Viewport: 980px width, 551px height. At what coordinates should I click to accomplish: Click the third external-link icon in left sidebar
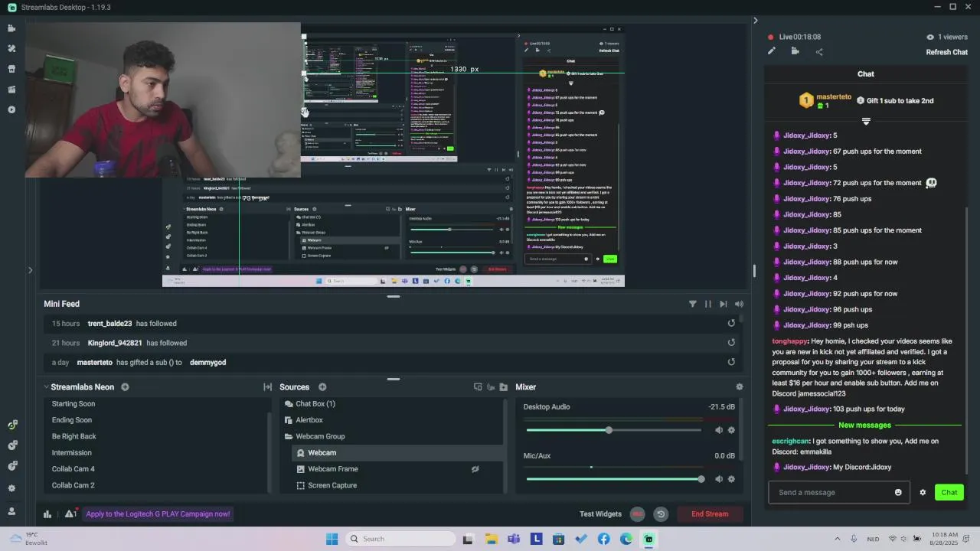pyautogui.click(x=11, y=465)
